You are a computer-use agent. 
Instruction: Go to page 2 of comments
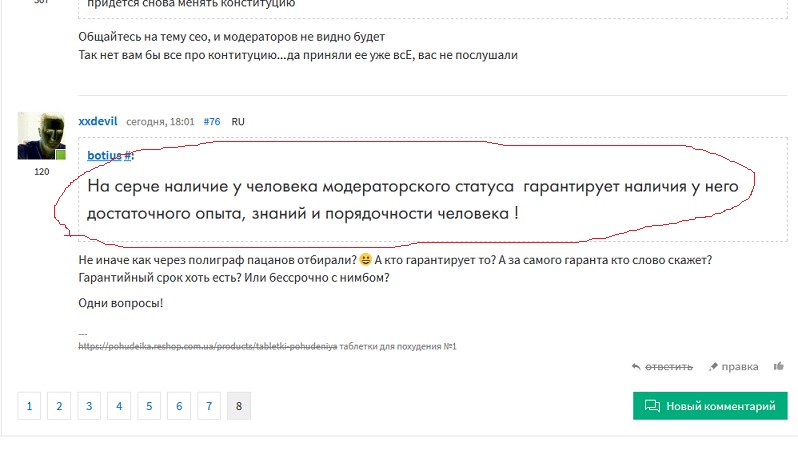pos(59,406)
